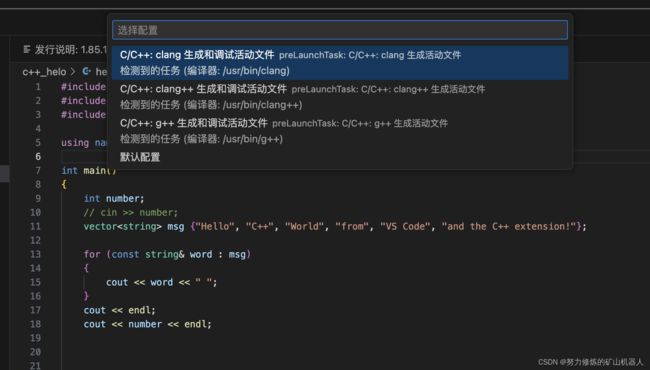Click the "// cin >> number;" comment line
Viewport: 650px width, 370px height.
pos(131,212)
